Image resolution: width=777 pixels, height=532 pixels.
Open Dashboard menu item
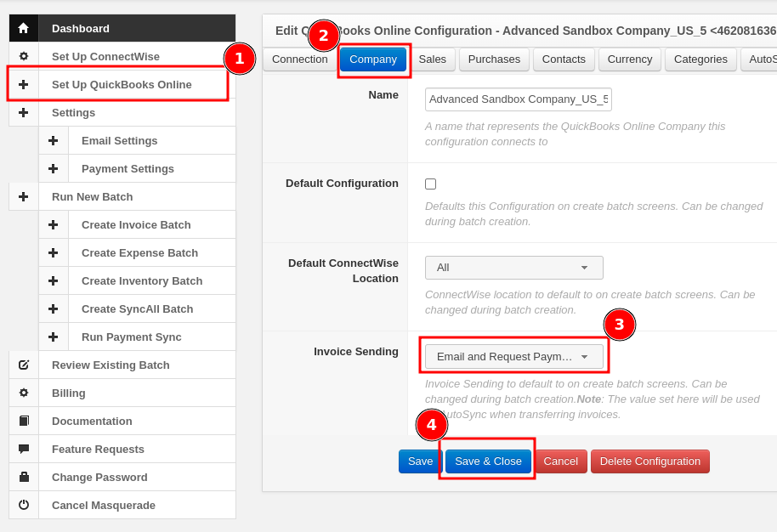click(137, 28)
